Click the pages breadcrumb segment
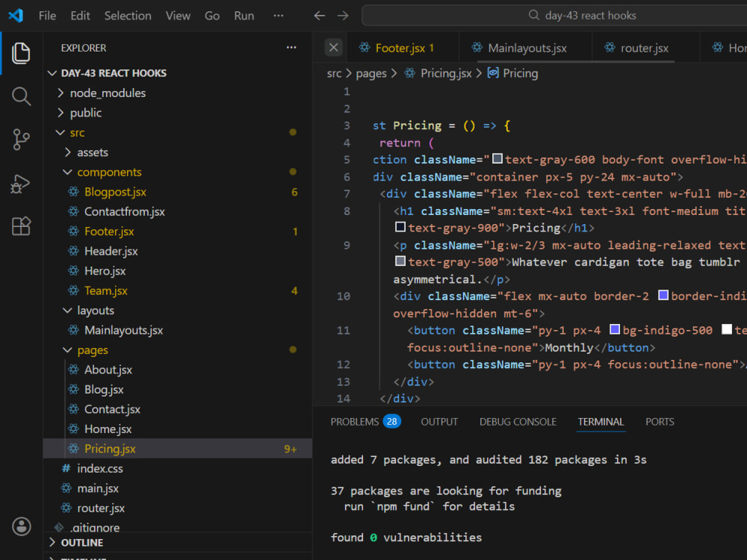 click(x=371, y=73)
